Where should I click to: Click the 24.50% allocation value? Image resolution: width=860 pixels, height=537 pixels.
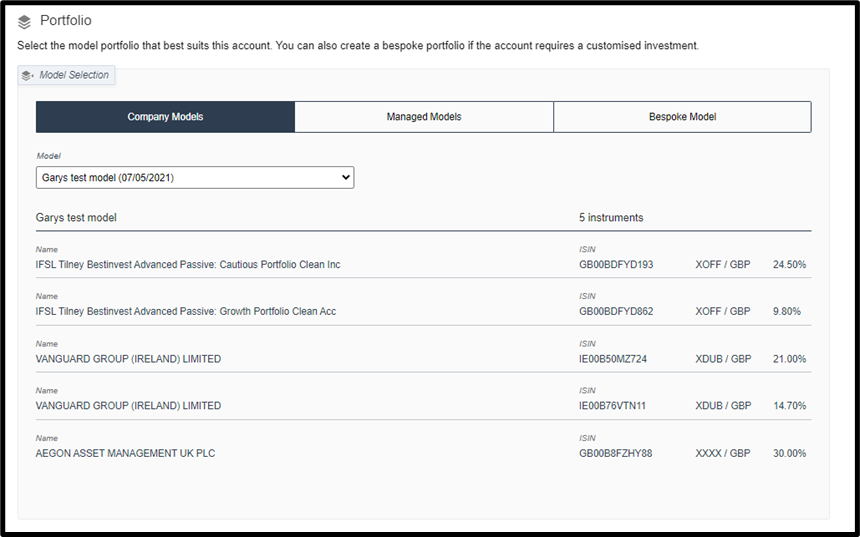point(789,265)
